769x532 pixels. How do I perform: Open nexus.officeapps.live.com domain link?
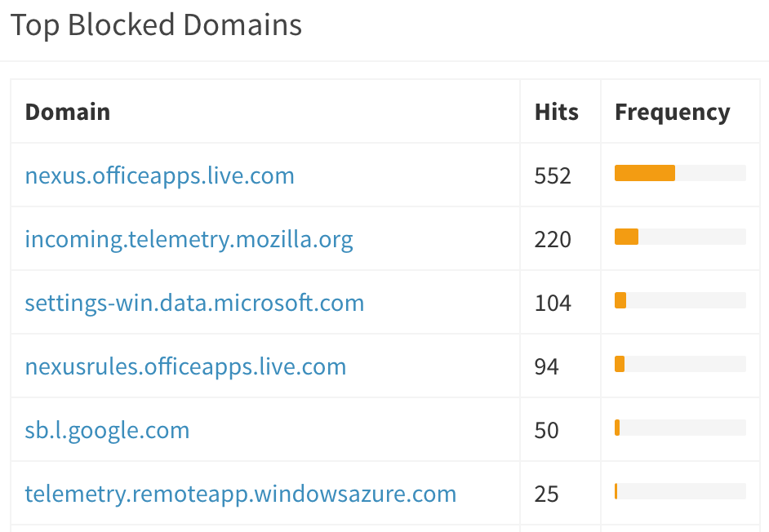coord(159,175)
